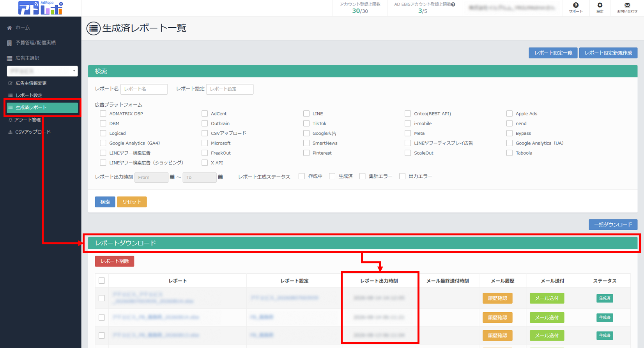Check the Google広告 checkbox
Image resolution: width=644 pixels, height=348 pixels.
(306, 133)
